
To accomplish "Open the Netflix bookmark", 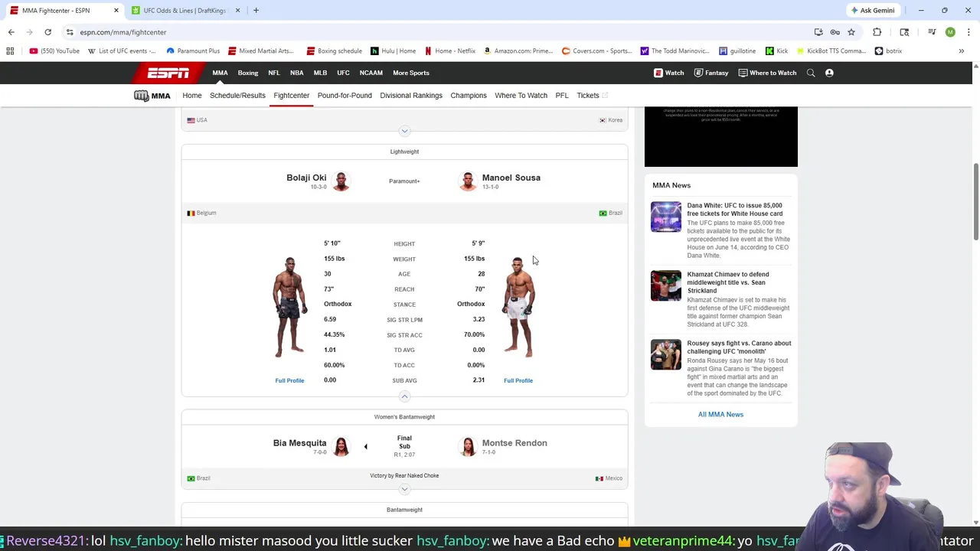I will [450, 51].
